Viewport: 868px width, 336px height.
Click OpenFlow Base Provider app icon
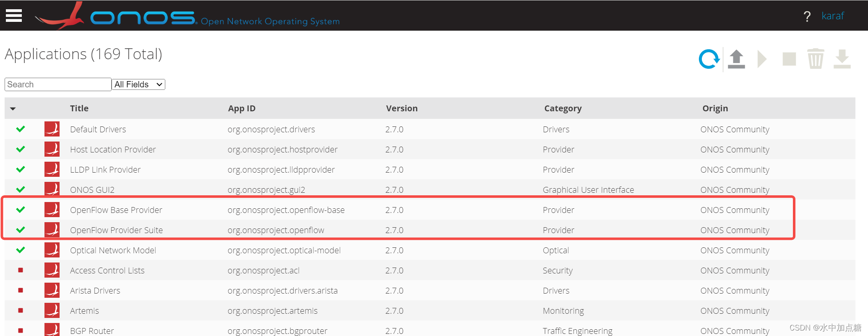point(52,210)
